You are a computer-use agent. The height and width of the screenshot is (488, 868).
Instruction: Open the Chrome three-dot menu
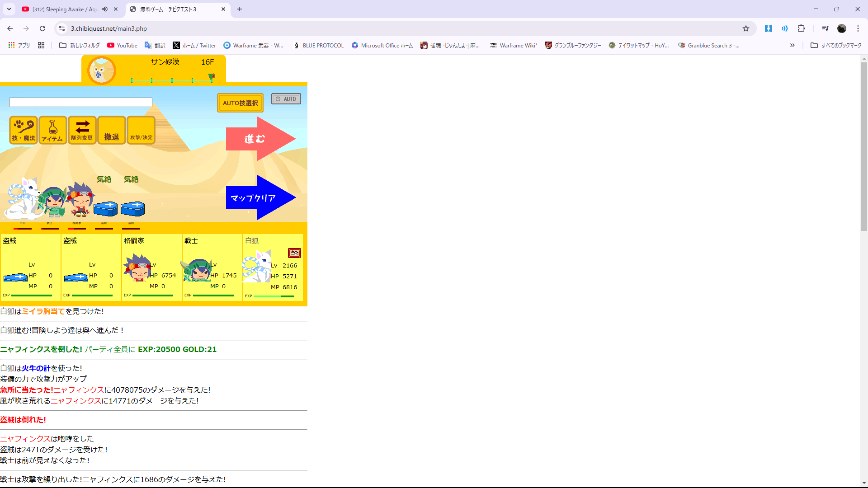point(858,28)
